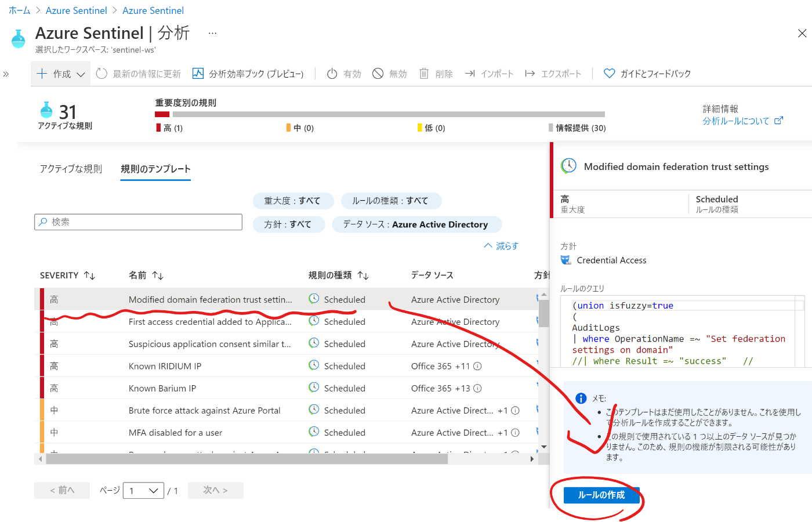Click the 無効 (Disable) icon

[x=378, y=74]
